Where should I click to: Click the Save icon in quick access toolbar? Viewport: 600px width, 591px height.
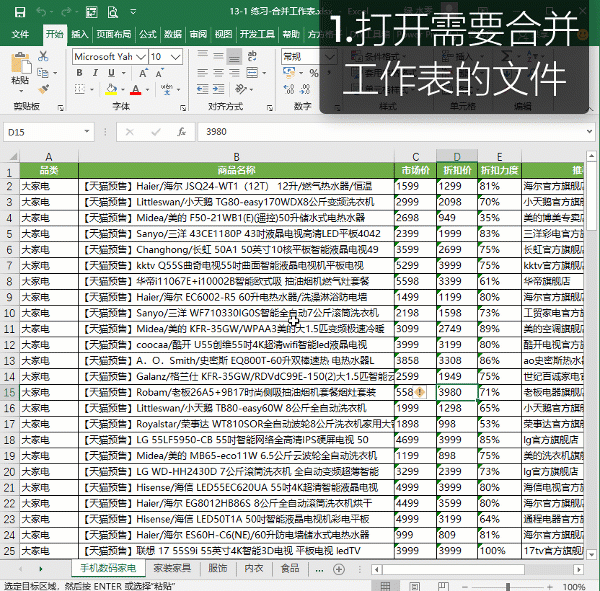pos(20,12)
